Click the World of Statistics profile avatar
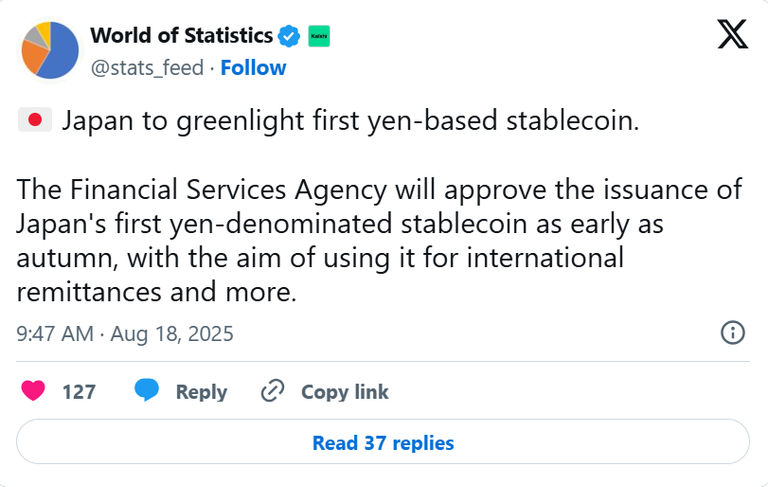768x487 pixels. coord(50,50)
